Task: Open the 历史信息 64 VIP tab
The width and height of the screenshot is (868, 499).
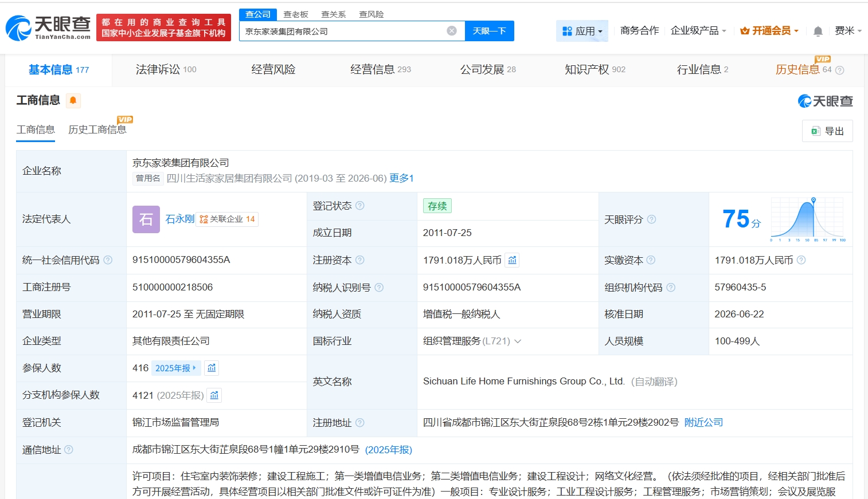Action: [803, 69]
